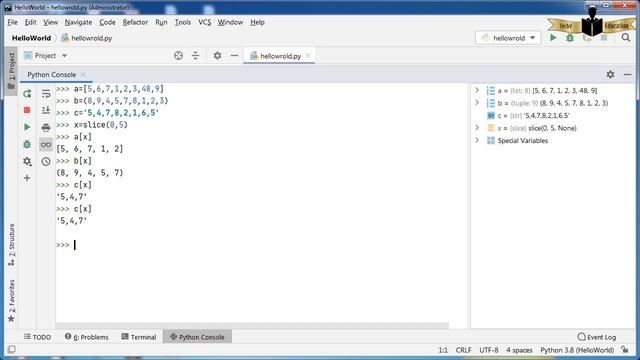This screenshot has width=640, height=360.
Task: Open the File menu
Action: (12, 22)
